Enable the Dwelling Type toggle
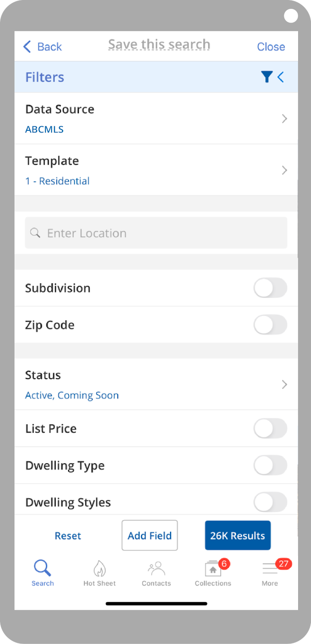Viewport: 311px width, 644px height. pos(270,466)
